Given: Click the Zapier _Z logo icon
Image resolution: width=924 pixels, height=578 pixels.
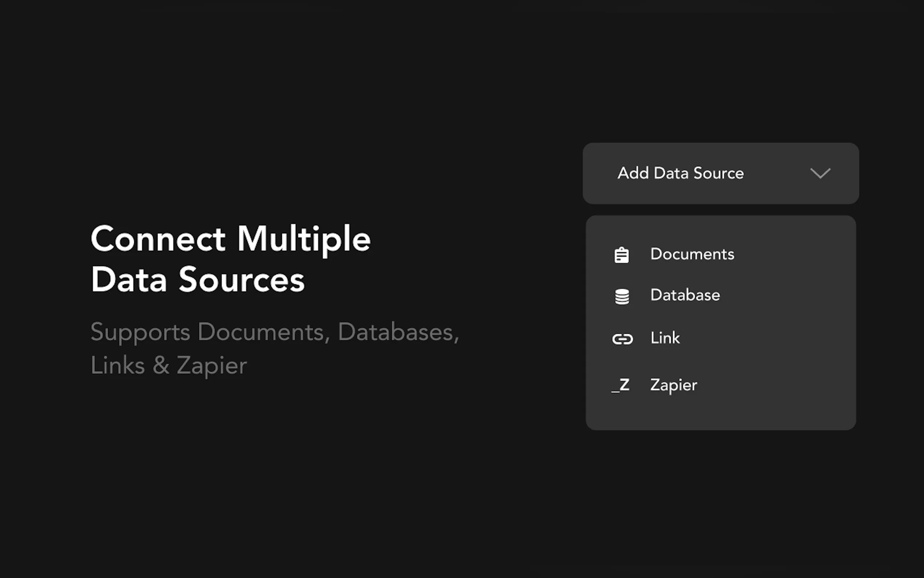Looking at the screenshot, I should click(621, 385).
